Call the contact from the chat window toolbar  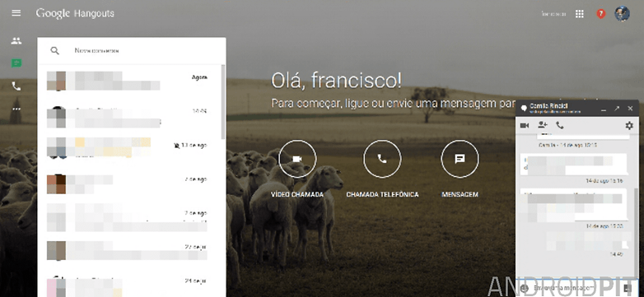tap(560, 126)
